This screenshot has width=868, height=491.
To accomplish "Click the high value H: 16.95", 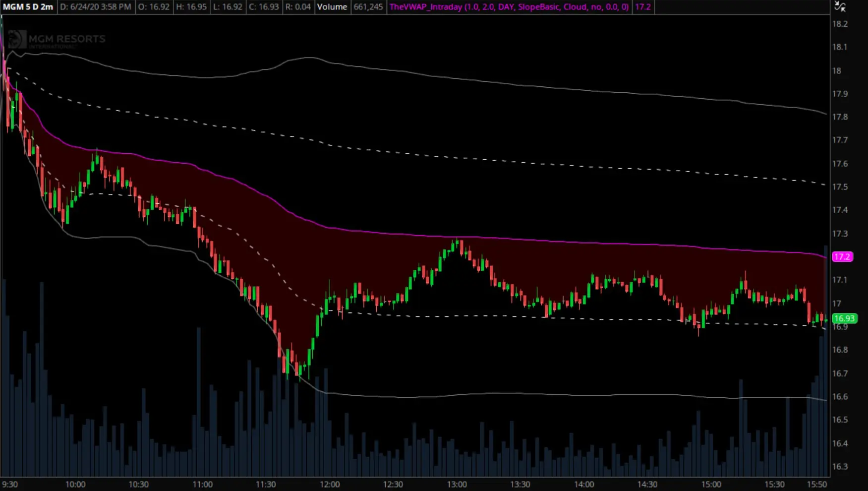I will pyautogui.click(x=191, y=7).
